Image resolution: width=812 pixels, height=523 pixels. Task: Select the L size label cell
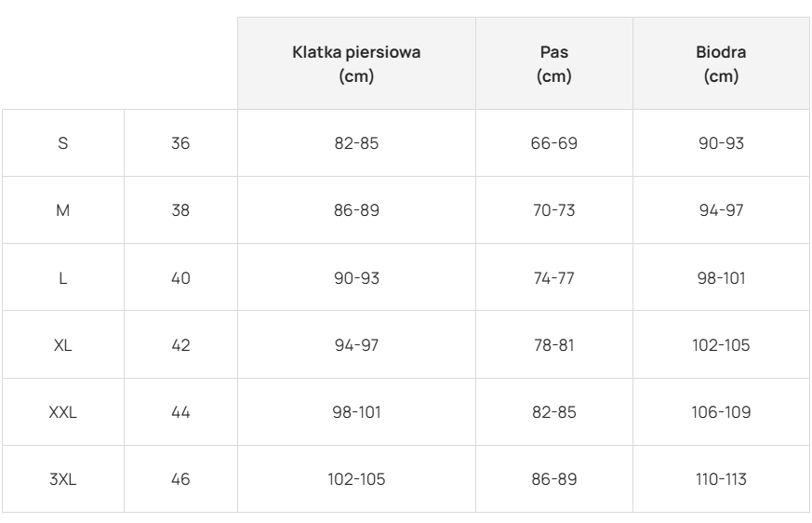63,277
